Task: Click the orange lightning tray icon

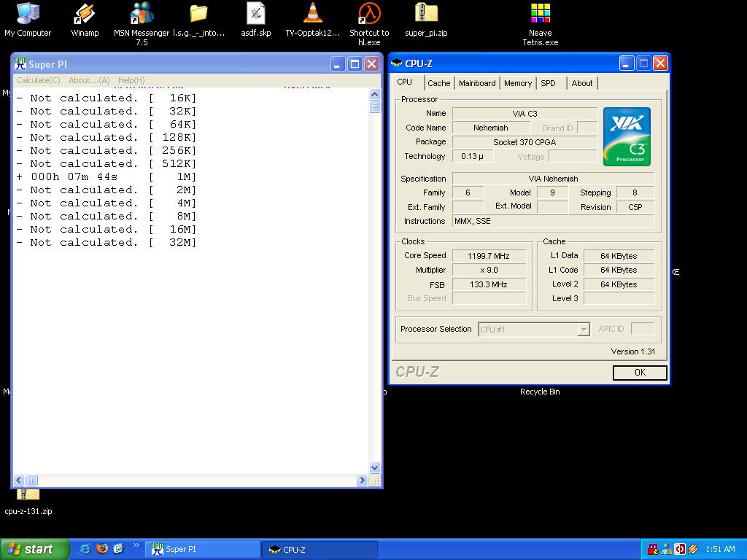Action: tap(693, 549)
